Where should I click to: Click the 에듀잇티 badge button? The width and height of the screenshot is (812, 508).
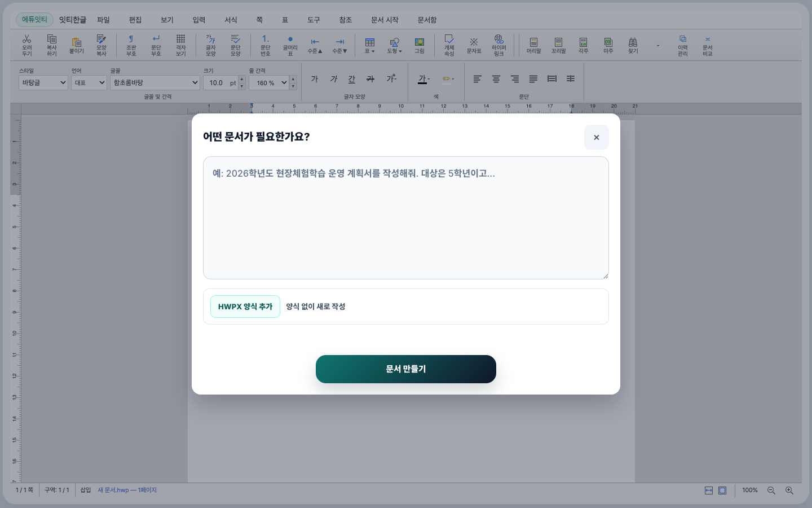click(34, 20)
